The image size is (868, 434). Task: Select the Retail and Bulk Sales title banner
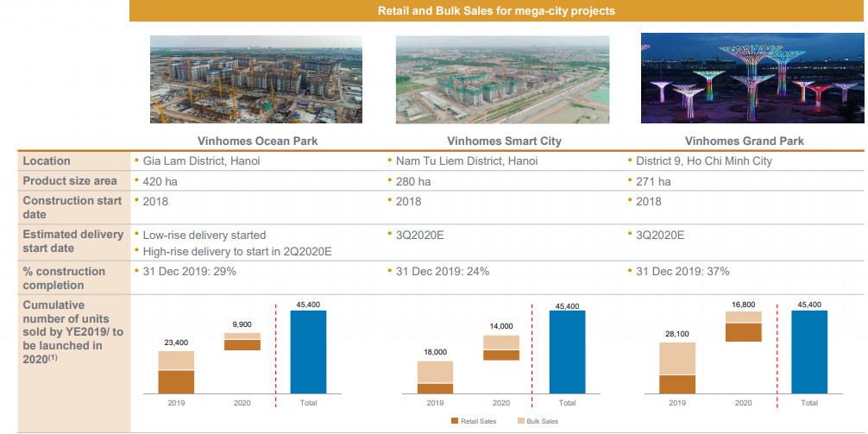[x=496, y=11]
